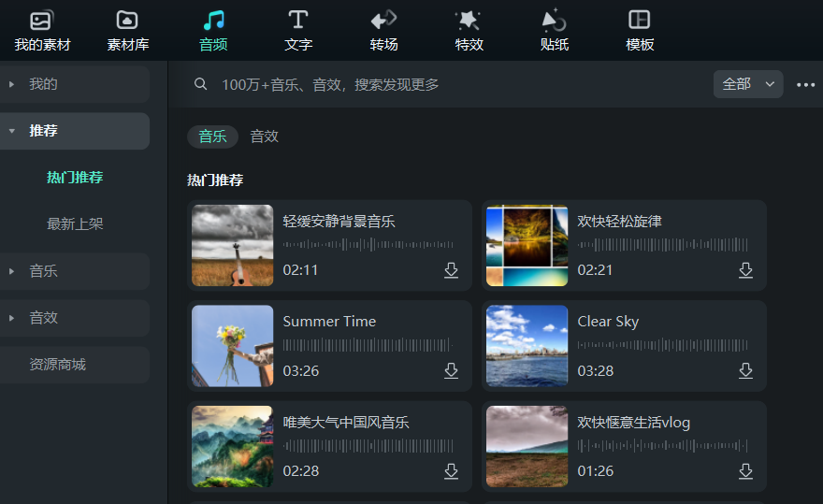
Task: Click the waveform of 欢快轻松旋律
Action: pyautogui.click(x=663, y=244)
